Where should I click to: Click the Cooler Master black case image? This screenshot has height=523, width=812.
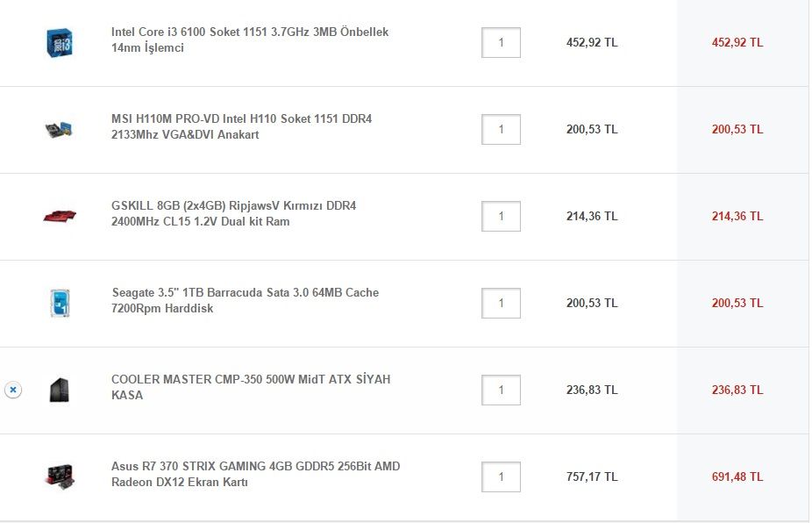[60, 390]
